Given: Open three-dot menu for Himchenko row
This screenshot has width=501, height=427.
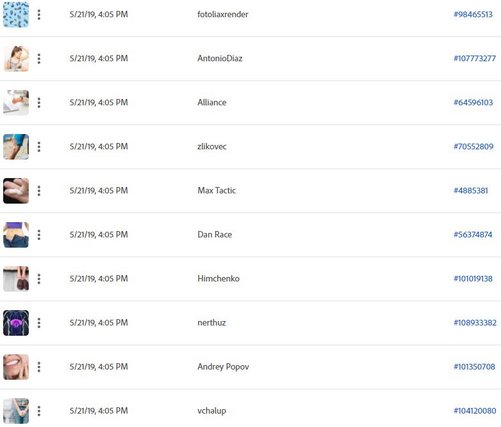Looking at the screenshot, I should (x=39, y=279).
